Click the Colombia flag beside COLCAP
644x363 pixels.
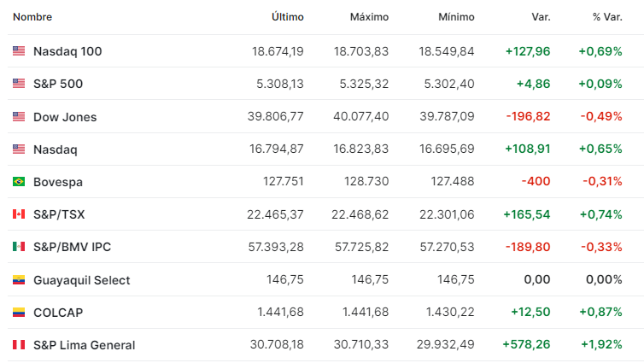pyautogui.click(x=19, y=312)
